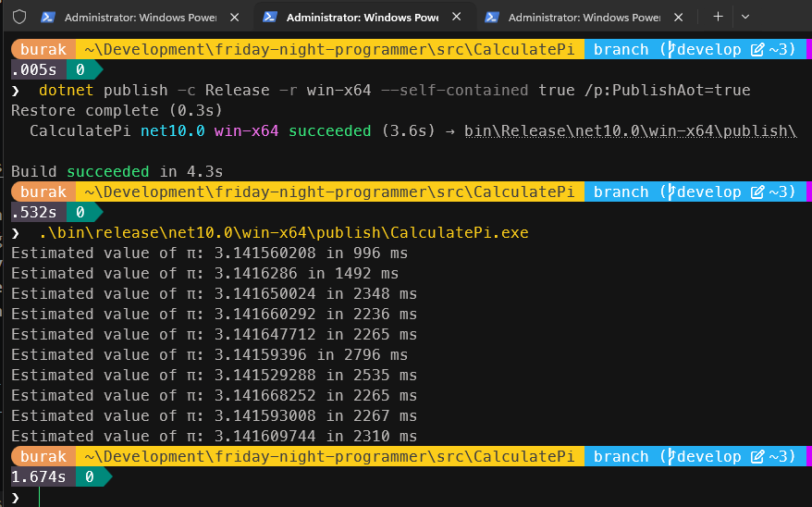The width and height of the screenshot is (812, 507).
Task: Click the output line ending in 996 ms
Action: pos(209,253)
